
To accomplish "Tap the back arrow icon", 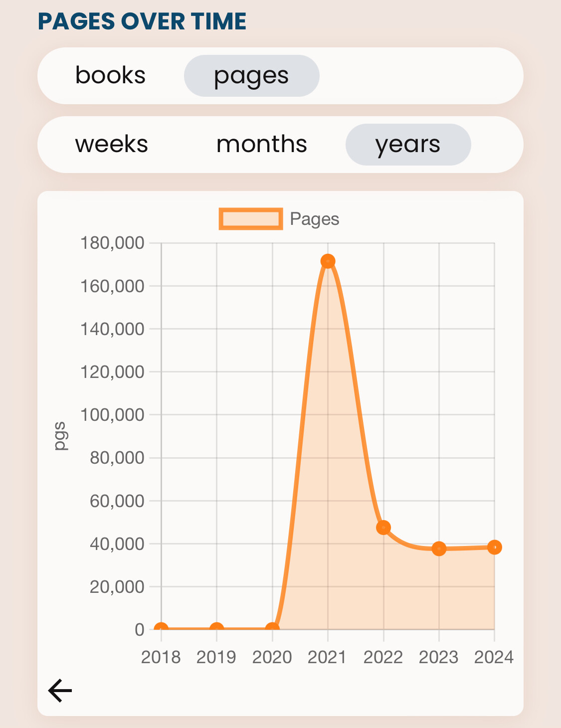I will 60,691.
